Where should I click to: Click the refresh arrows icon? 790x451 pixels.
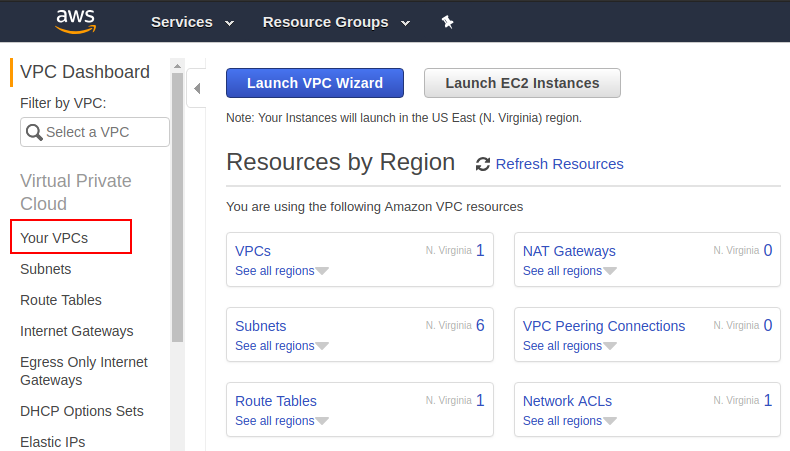pos(483,164)
